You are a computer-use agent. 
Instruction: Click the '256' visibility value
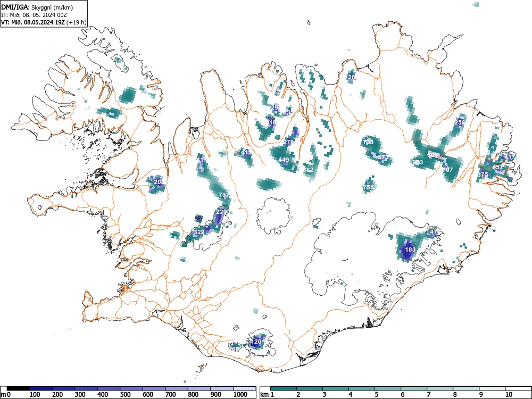460,122
